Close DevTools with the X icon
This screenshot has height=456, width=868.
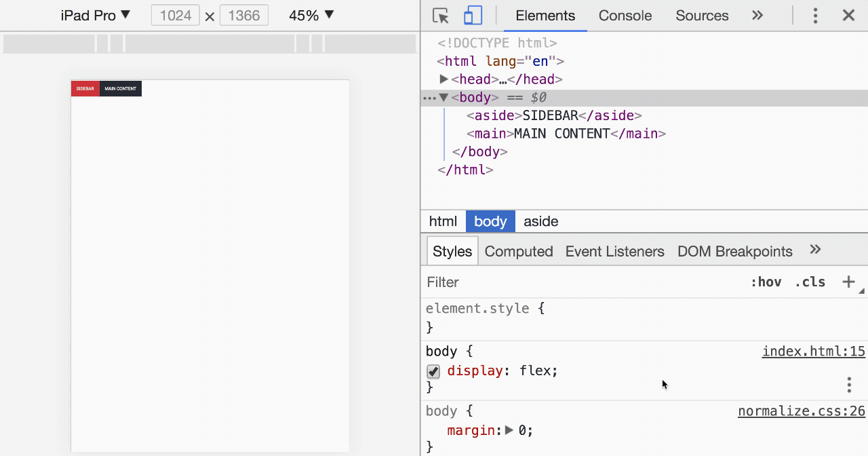(x=848, y=15)
